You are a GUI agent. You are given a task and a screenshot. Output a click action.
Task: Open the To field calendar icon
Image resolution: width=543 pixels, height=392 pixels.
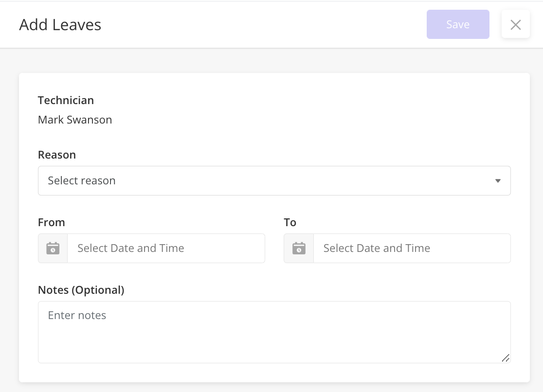[x=299, y=249]
